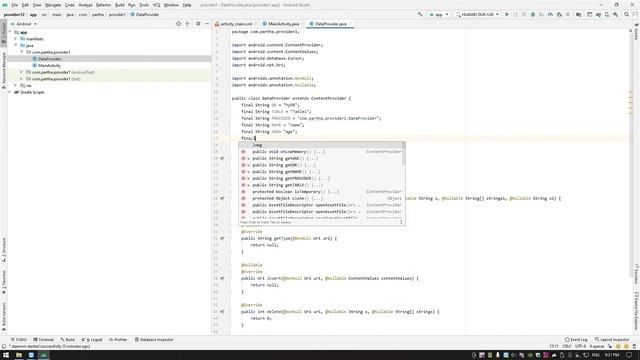Click the autocomplete popup scrollbar
Image resolution: width=640 pixels, height=360 pixels.
(404, 154)
